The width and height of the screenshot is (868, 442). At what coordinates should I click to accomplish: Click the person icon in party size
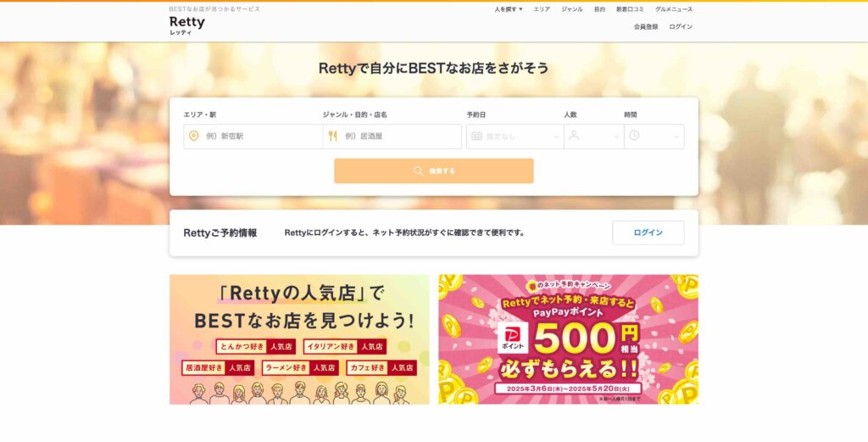(x=574, y=136)
